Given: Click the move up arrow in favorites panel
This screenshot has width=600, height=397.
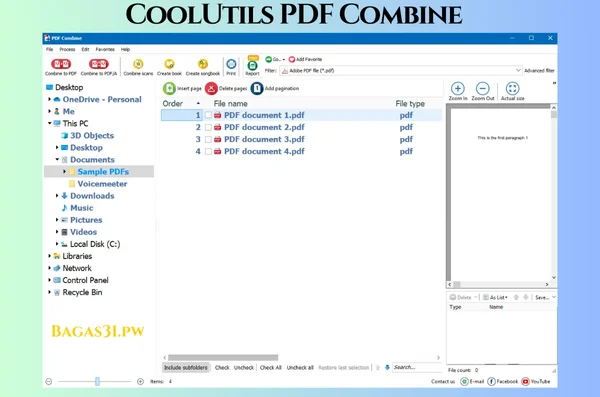Looking at the screenshot, I should [x=516, y=297].
